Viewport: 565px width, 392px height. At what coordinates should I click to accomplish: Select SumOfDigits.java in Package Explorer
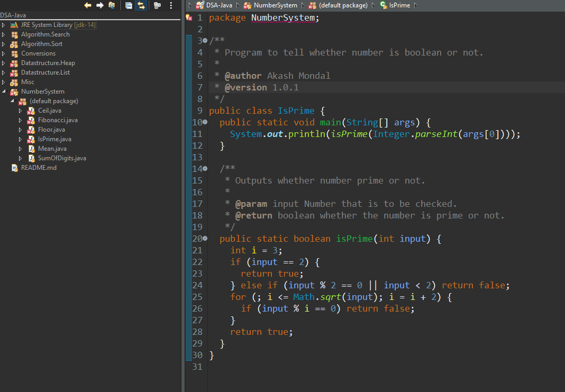tap(62, 158)
